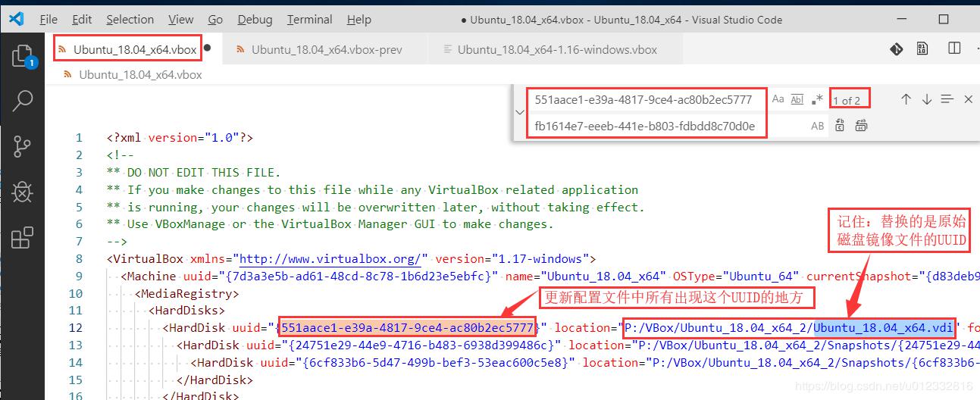Click highlighted UUID 551aace1 on line 12

coord(407,328)
